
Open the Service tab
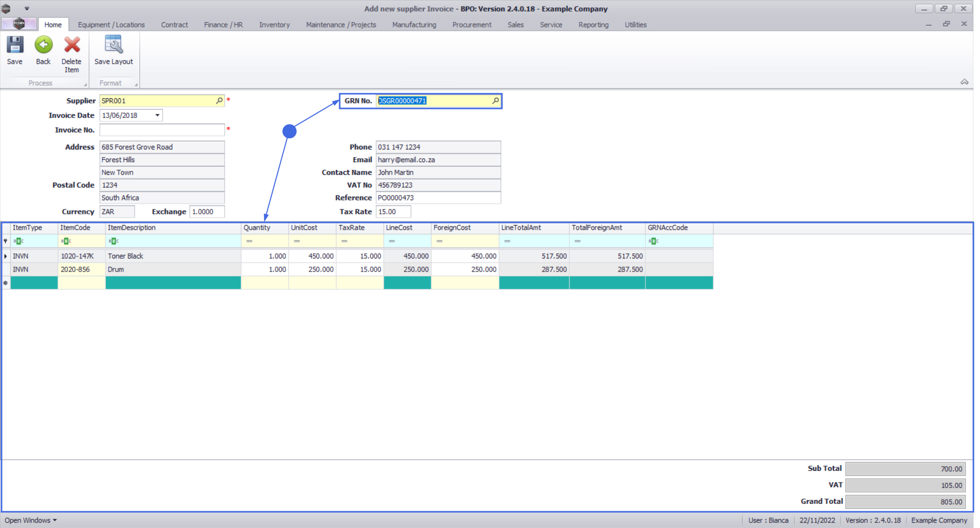pos(551,24)
